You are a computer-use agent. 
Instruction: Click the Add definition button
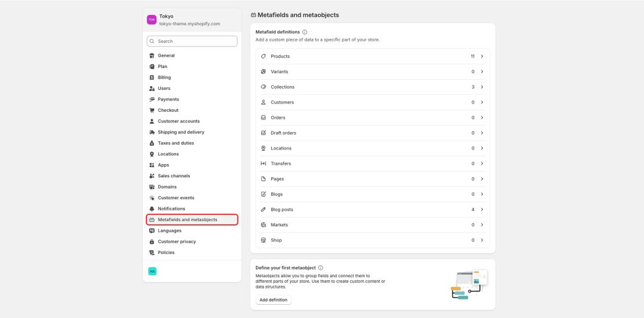[x=274, y=300]
